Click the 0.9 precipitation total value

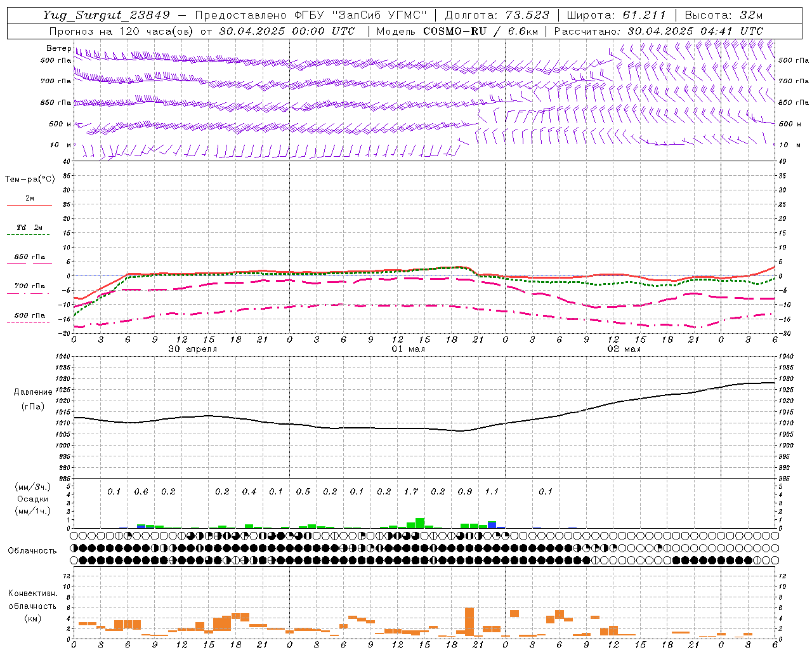click(x=465, y=492)
